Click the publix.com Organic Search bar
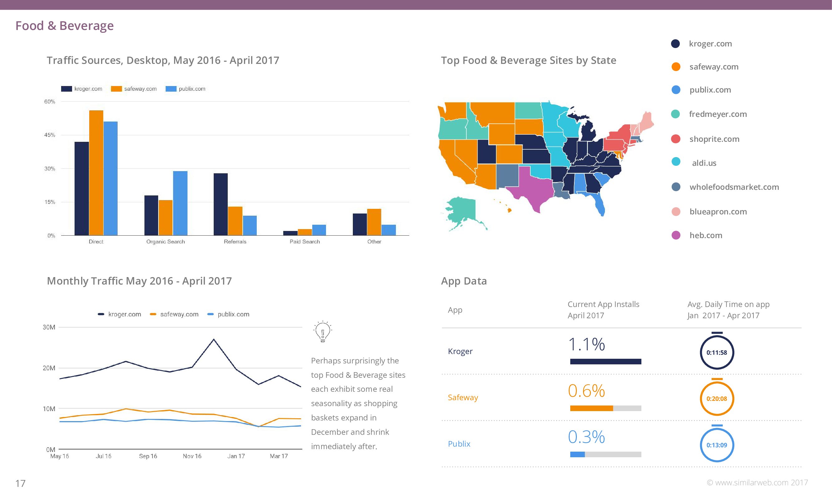 [180, 203]
